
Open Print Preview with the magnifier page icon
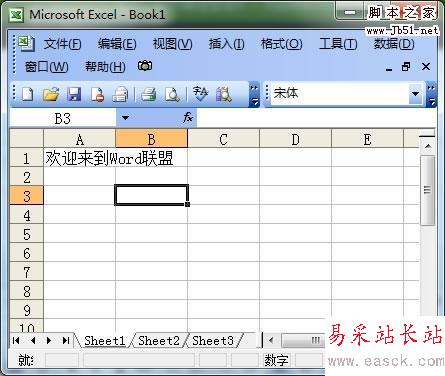pyautogui.click(x=172, y=94)
